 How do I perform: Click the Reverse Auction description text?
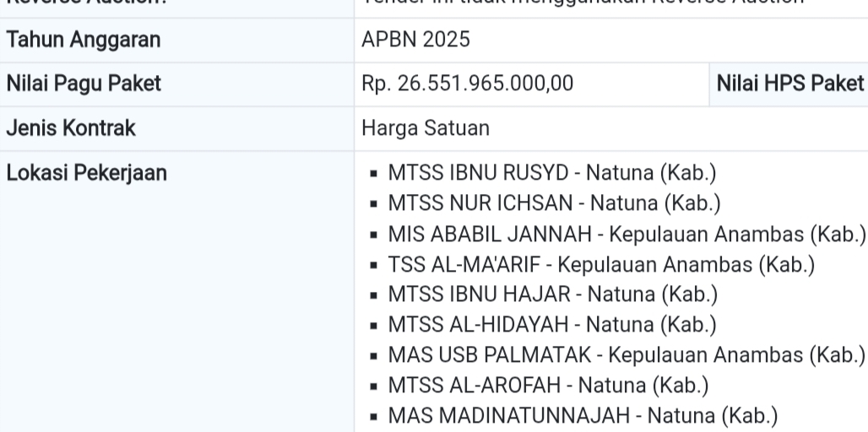coord(583,3)
